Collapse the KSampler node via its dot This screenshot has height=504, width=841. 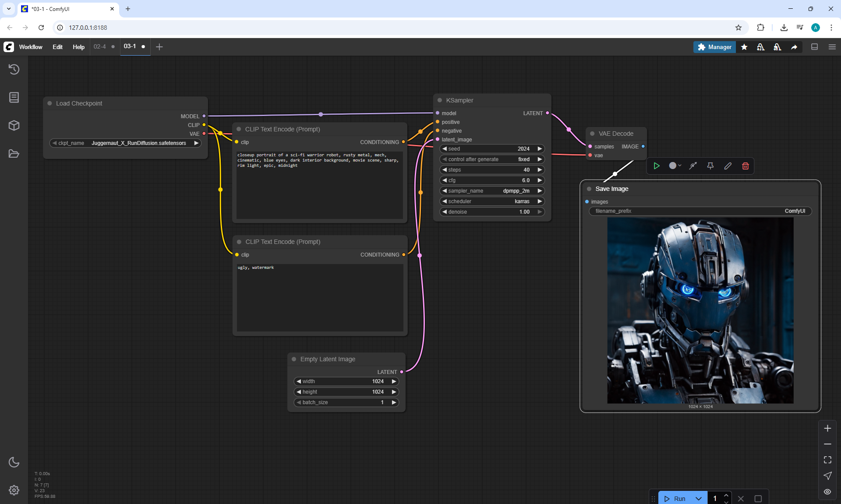440,100
